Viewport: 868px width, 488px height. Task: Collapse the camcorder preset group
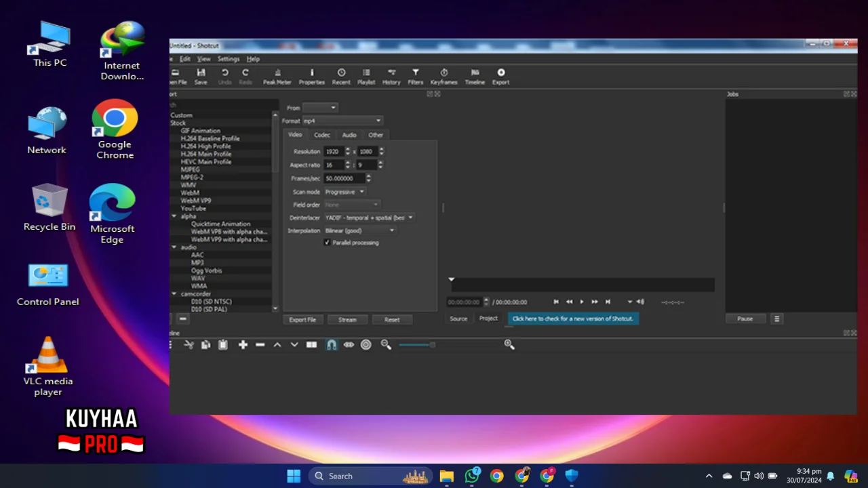(x=174, y=294)
